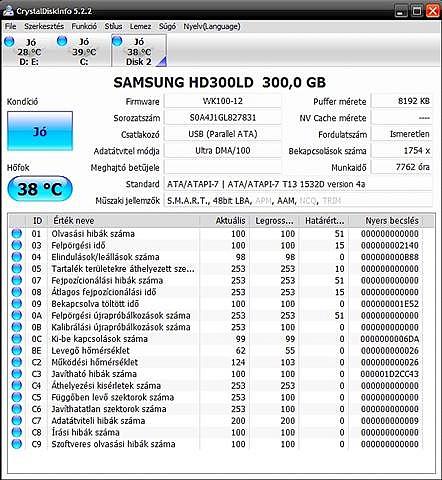Viewport: 442px width, 480px height.
Task: Click the 7762 óra working hours field
Action: pos(402,167)
